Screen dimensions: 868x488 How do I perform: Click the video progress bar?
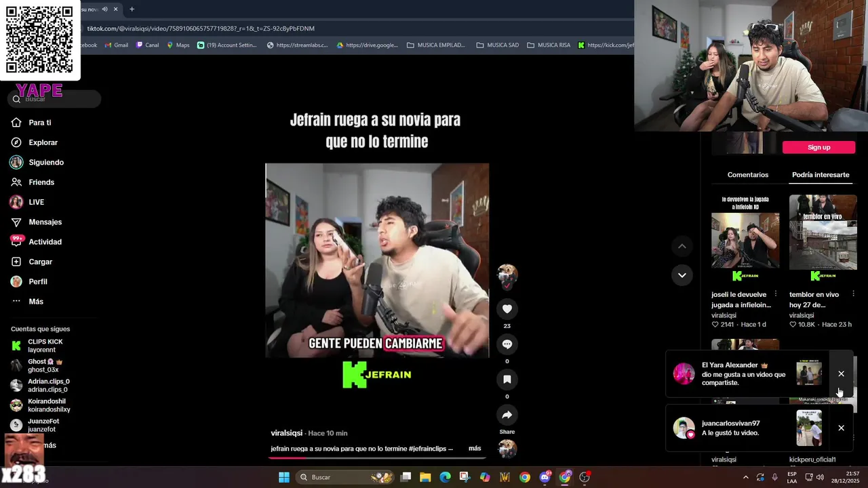(x=377, y=457)
